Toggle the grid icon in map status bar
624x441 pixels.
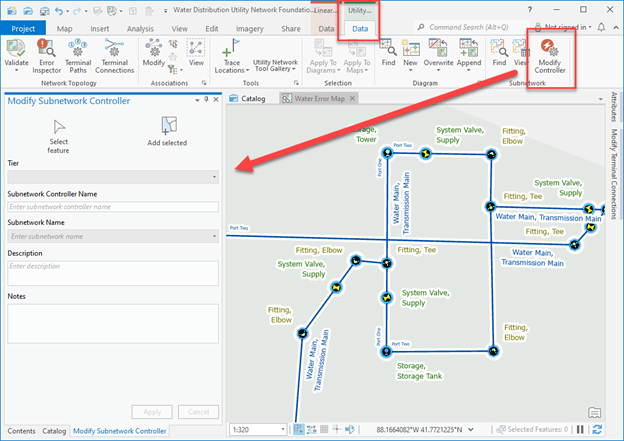pos(324,429)
